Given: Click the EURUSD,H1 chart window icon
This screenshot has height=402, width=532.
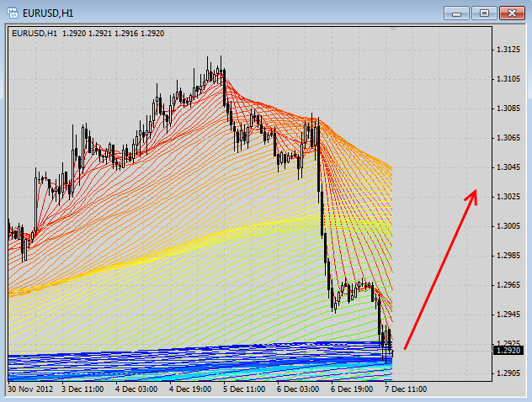Looking at the screenshot, I should [x=13, y=13].
